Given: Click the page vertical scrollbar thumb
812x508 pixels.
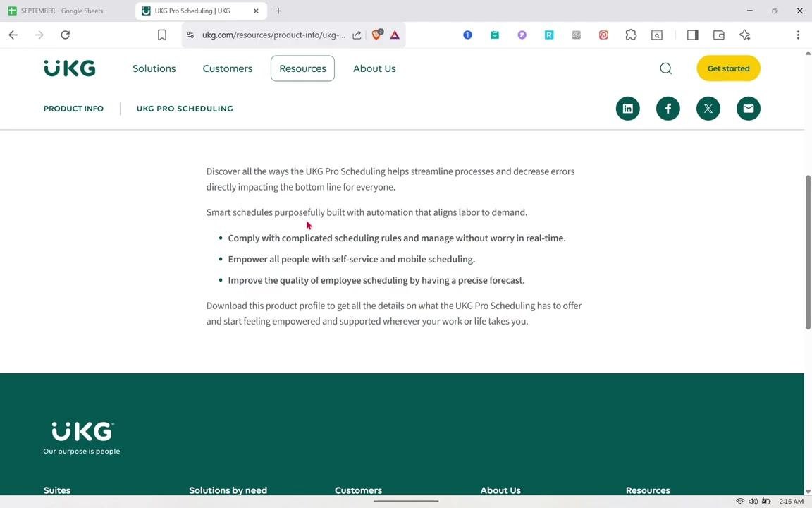Looking at the screenshot, I should click(808, 252).
